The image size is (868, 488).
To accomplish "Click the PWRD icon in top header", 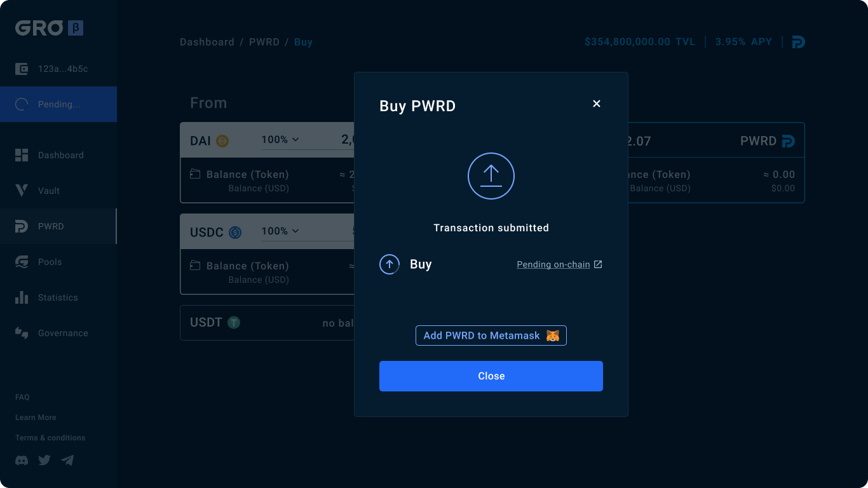I will coord(799,43).
